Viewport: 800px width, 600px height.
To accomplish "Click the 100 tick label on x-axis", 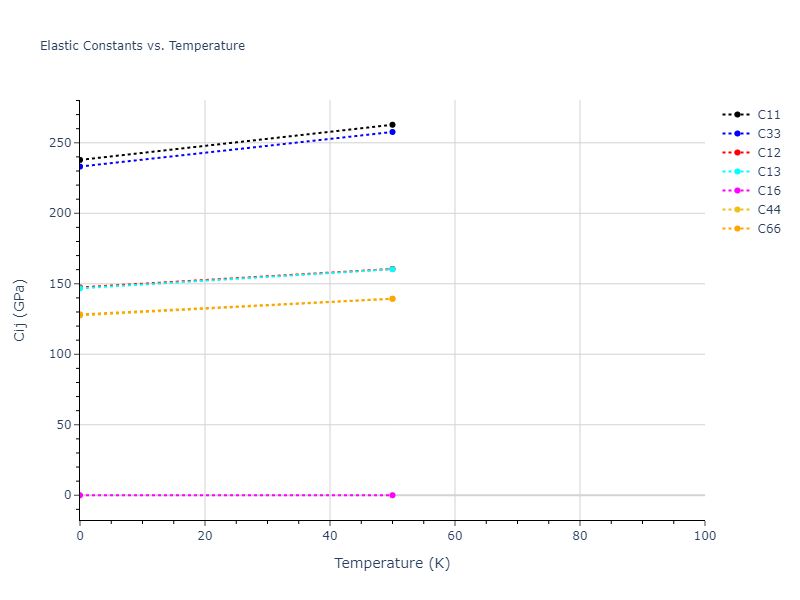I will 704,537.
